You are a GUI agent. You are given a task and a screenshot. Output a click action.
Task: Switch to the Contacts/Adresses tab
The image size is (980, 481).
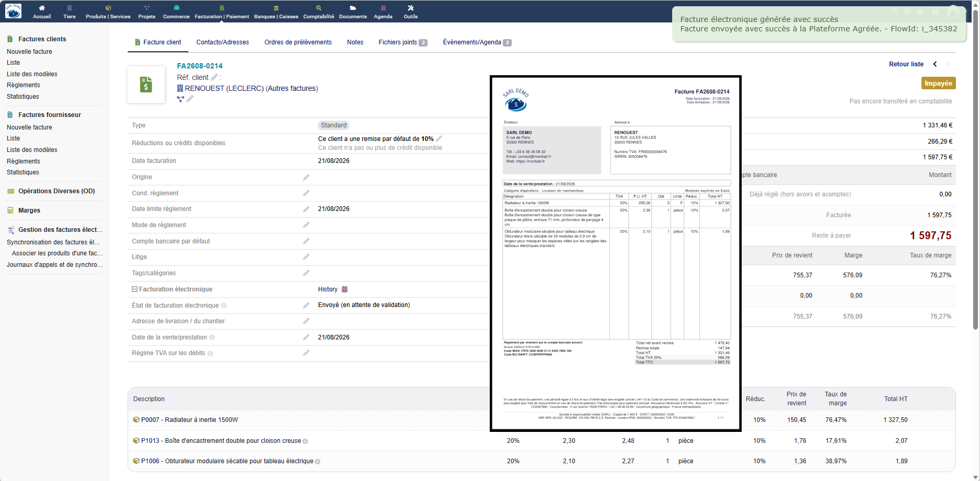coord(223,42)
